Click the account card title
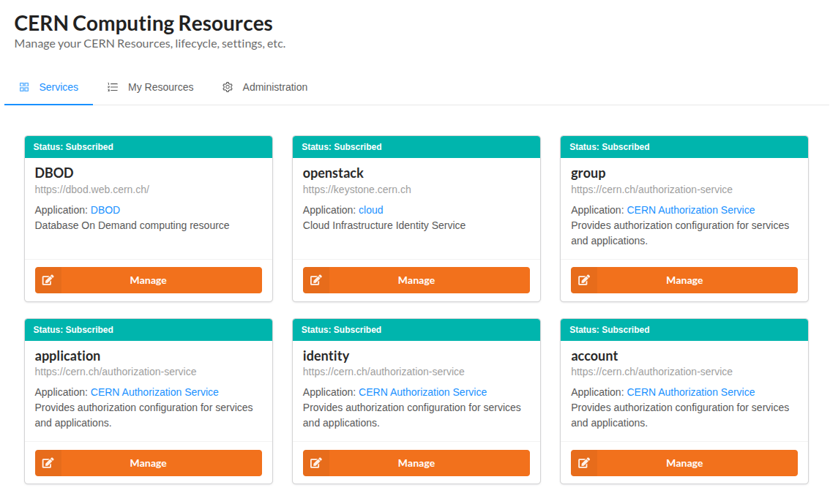The height and width of the screenshot is (504, 830). click(594, 356)
